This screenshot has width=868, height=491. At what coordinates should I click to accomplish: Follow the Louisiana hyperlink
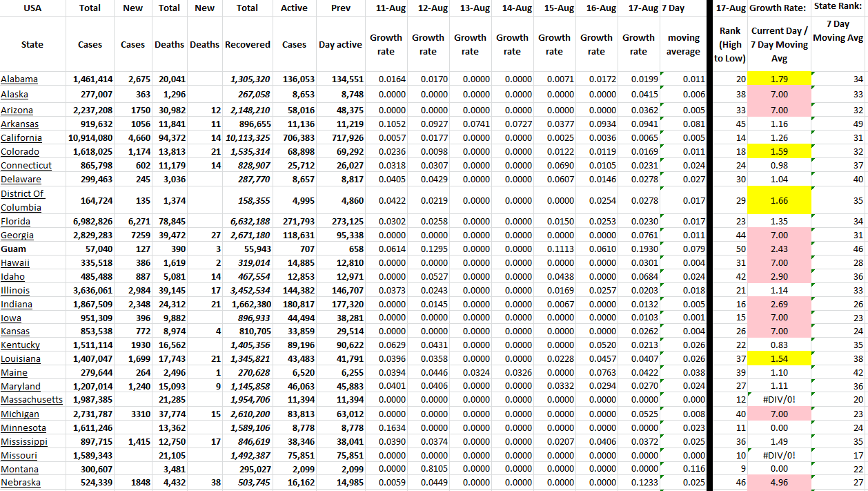(21, 359)
